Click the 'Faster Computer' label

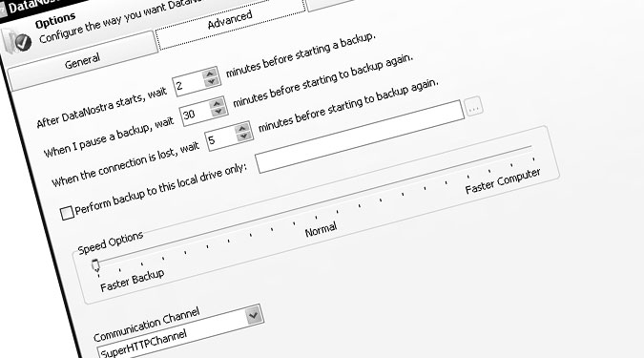coord(503,180)
